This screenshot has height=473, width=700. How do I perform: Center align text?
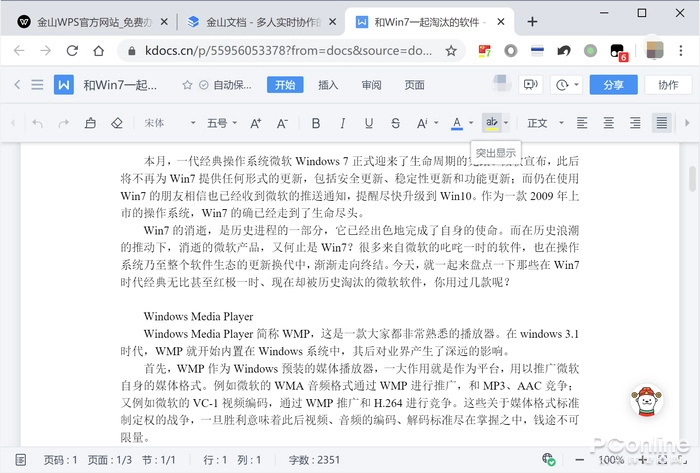[x=608, y=123]
